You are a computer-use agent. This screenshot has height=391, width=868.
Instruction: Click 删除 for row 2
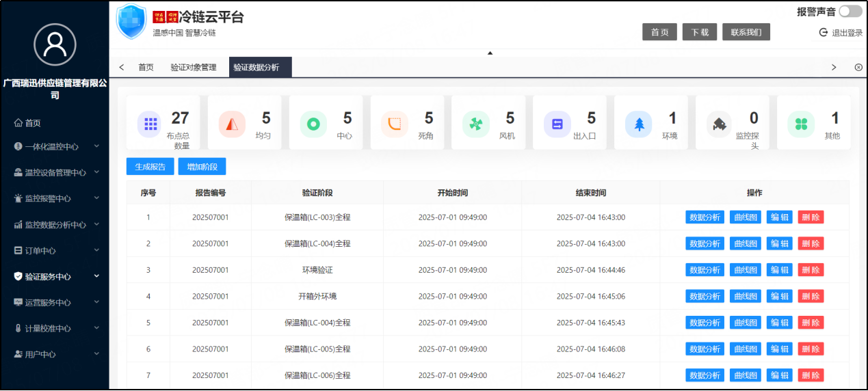click(811, 243)
